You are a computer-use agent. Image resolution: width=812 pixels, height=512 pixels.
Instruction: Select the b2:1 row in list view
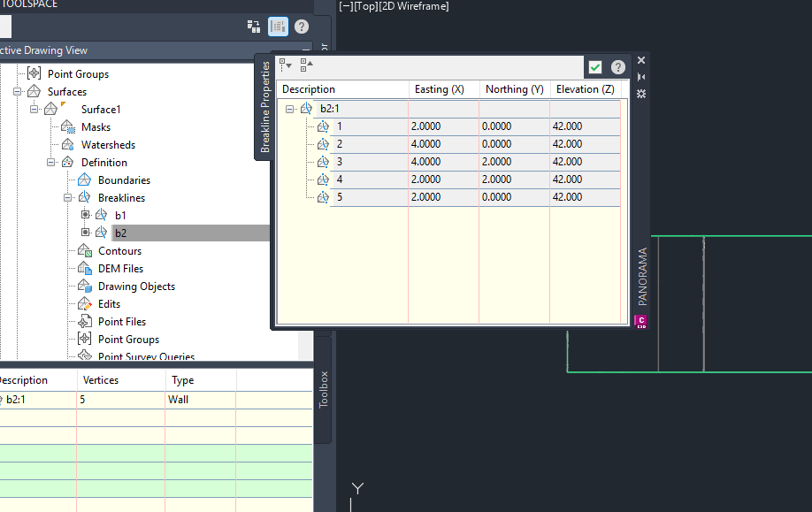pos(156,400)
